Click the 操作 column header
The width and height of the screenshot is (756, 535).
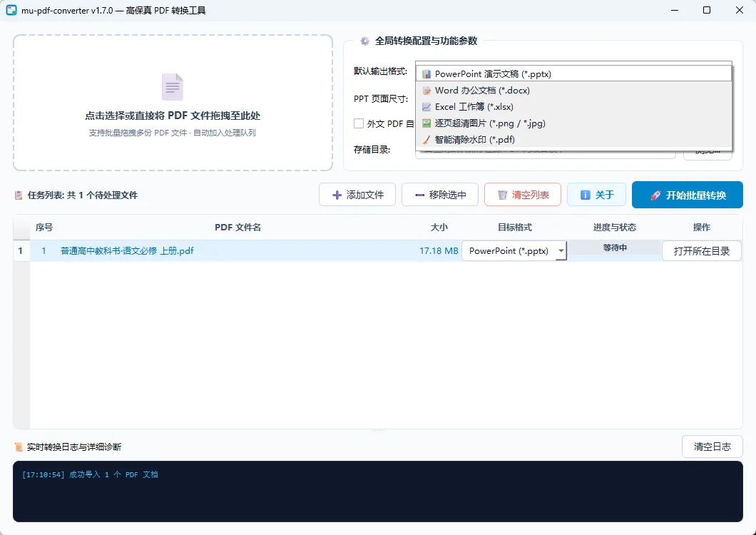pos(702,228)
